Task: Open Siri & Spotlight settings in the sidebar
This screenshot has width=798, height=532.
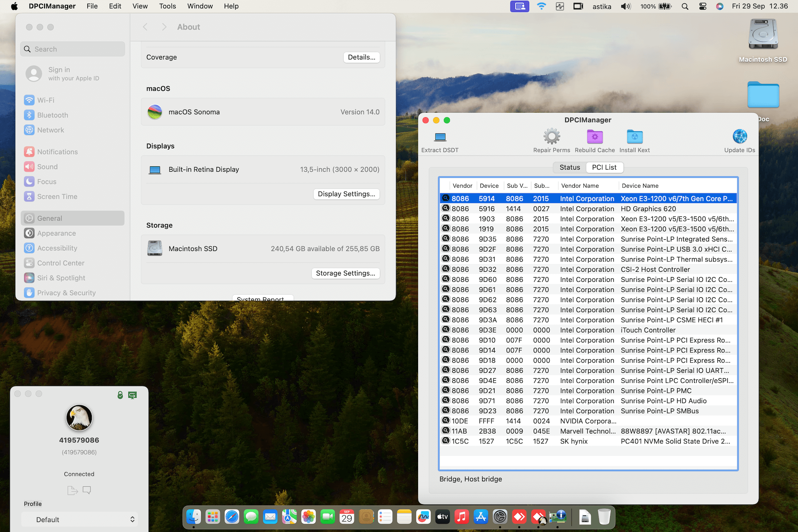Action: (73, 278)
